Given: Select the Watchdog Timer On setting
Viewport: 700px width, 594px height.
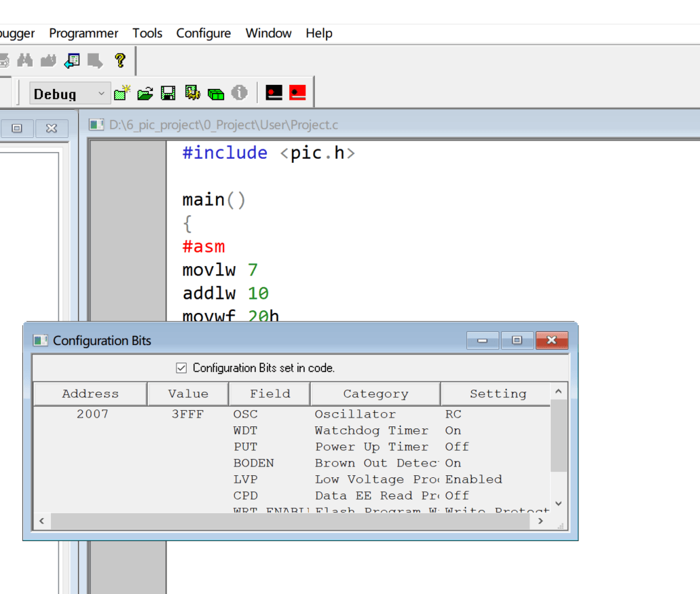Looking at the screenshot, I should coord(453,430).
